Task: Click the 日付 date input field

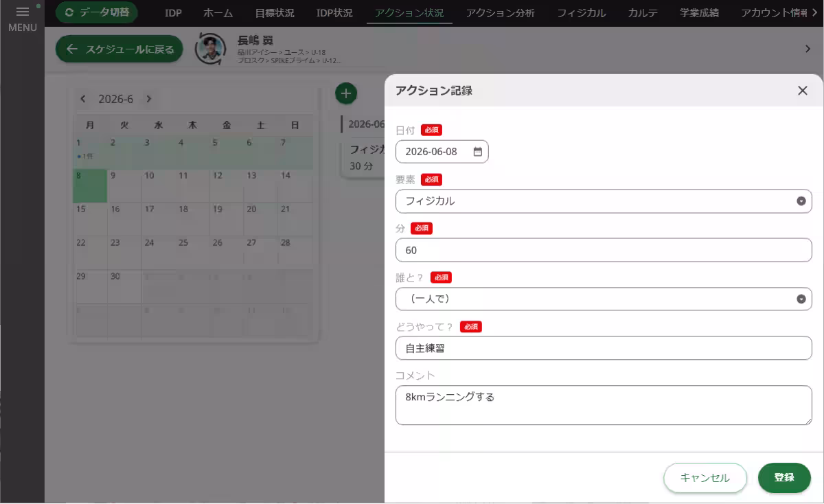Action: tap(442, 152)
